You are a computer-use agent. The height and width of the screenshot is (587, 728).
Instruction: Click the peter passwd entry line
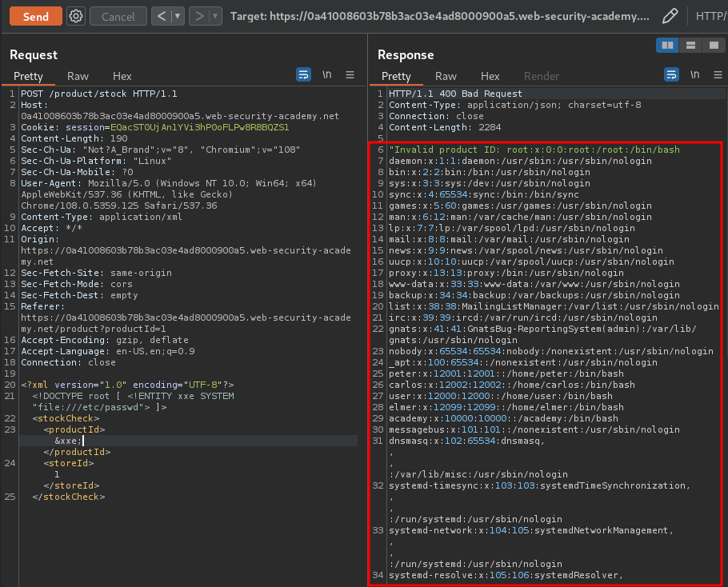[506, 373]
